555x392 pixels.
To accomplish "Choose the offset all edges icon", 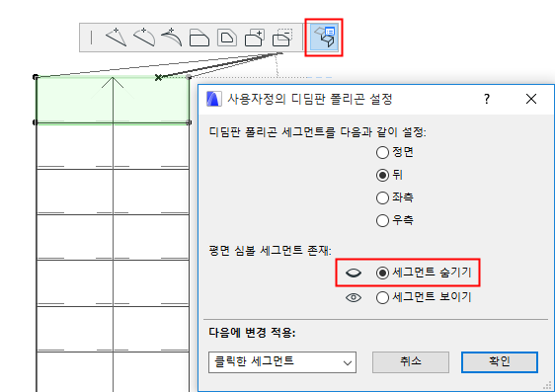I will [x=227, y=38].
